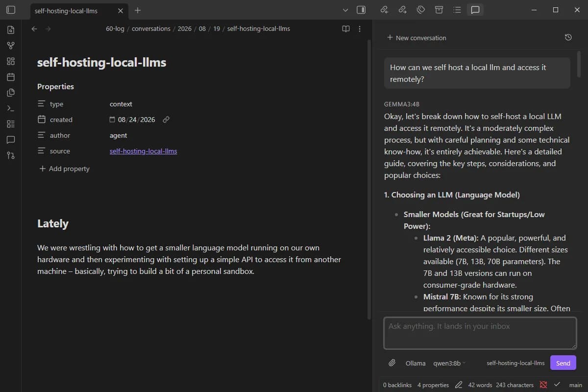
Task: Click the conversations breadcrumb
Action: tap(151, 29)
